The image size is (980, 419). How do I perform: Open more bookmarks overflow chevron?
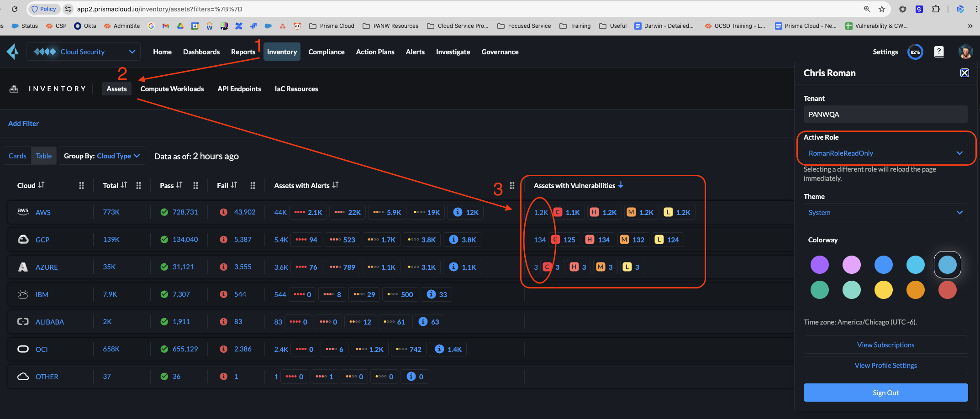[x=970, y=26]
